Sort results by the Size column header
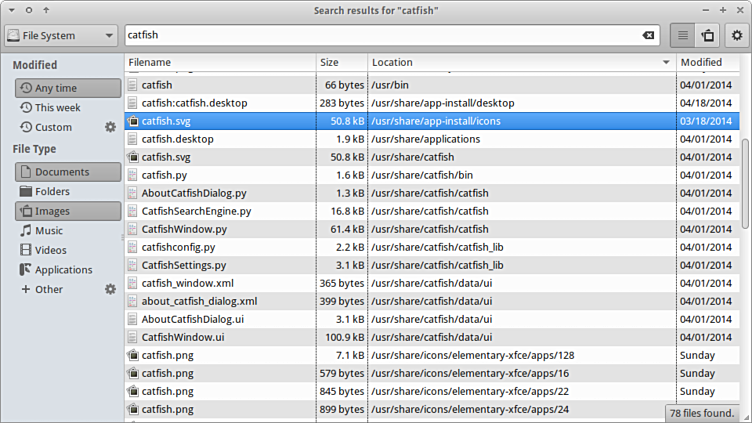The width and height of the screenshot is (752, 423). (x=340, y=63)
